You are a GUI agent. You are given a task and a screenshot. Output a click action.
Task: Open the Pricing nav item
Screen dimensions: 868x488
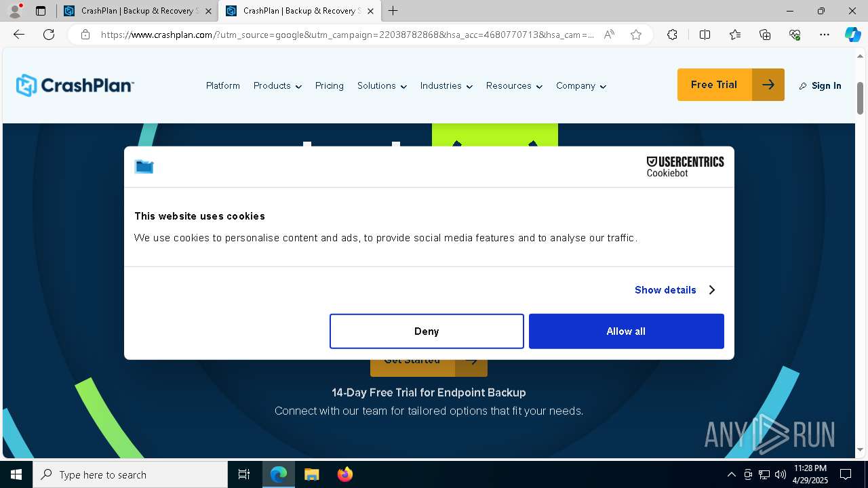coord(330,85)
